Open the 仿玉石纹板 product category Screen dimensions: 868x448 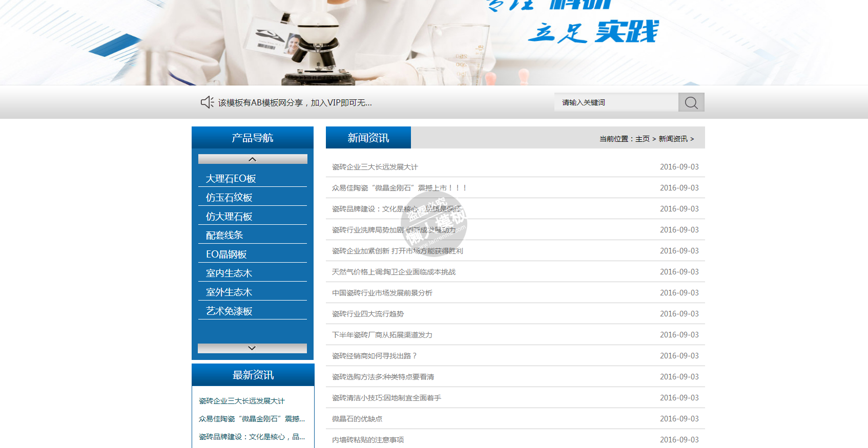tap(229, 198)
